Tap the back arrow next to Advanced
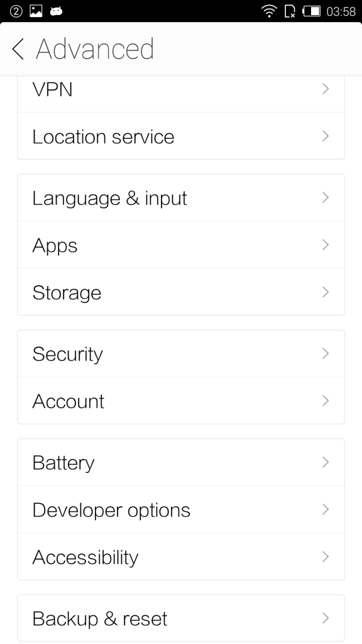The image size is (362, 644). (18, 49)
